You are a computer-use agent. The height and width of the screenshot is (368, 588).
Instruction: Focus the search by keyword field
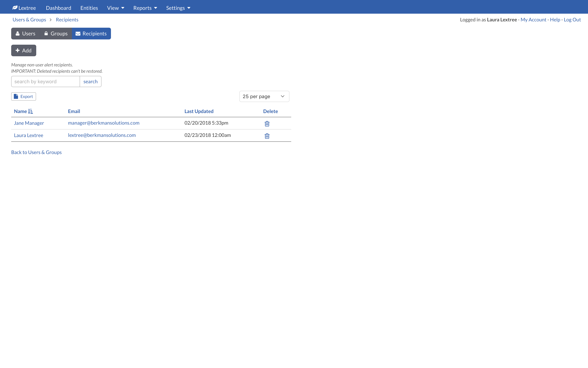click(x=45, y=81)
